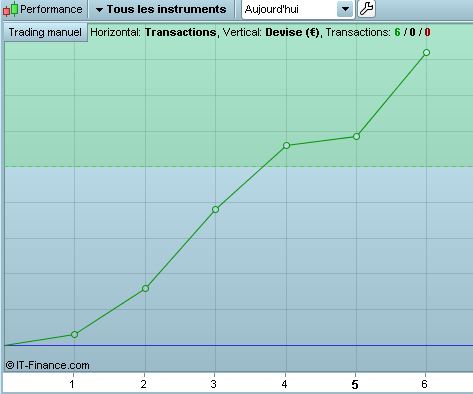Viewport: 473px width, 394px height.
Task: Select the data point for transaction 2
Action: tap(145, 288)
